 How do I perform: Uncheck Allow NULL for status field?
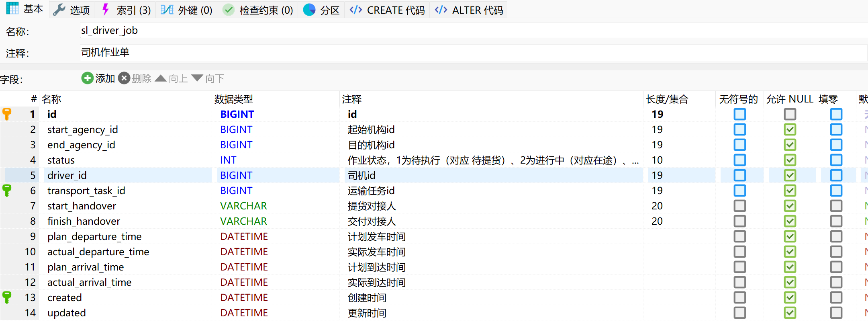point(790,160)
